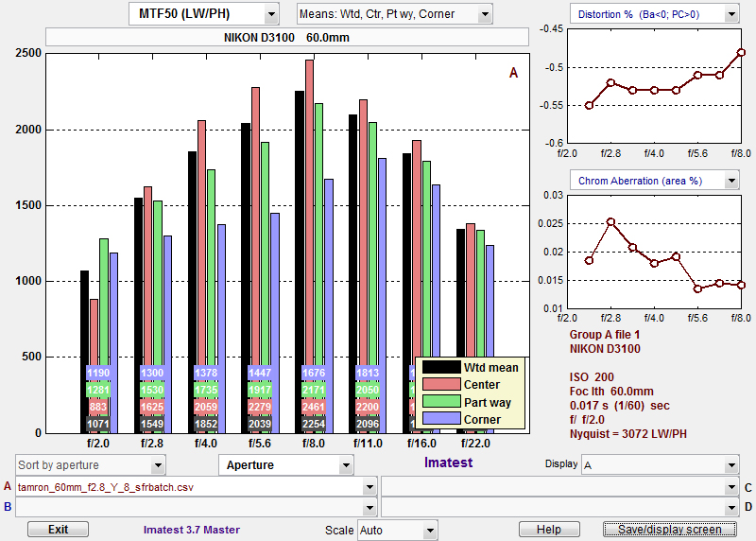The height and width of the screenshot is (541, 756).
Task: Click the tall red f/8.0 Center bar
Action: pos(309,246)
